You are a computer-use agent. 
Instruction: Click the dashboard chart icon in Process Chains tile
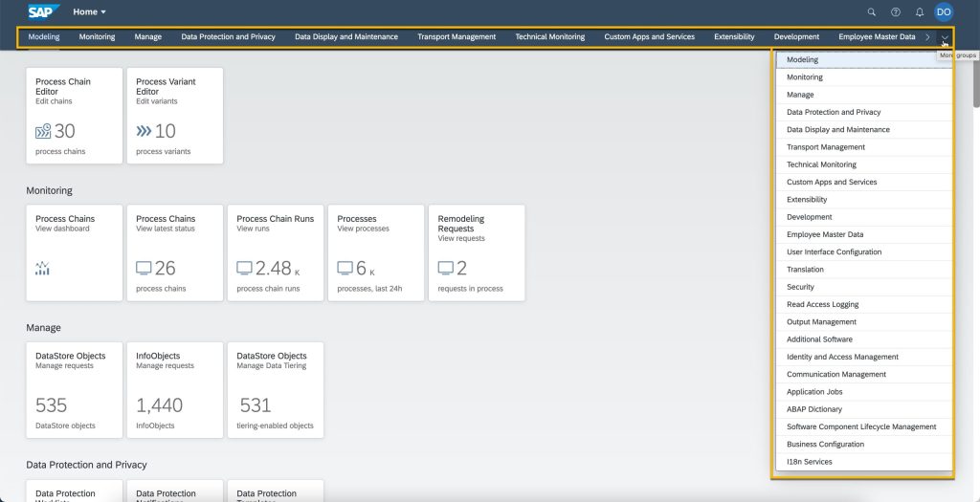pyautogui.click(x=42, y=269)
